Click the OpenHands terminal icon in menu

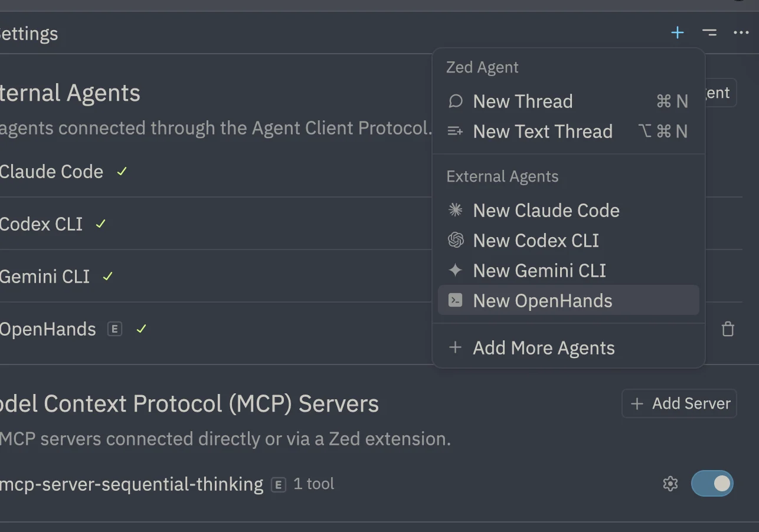tap(455, 300)
